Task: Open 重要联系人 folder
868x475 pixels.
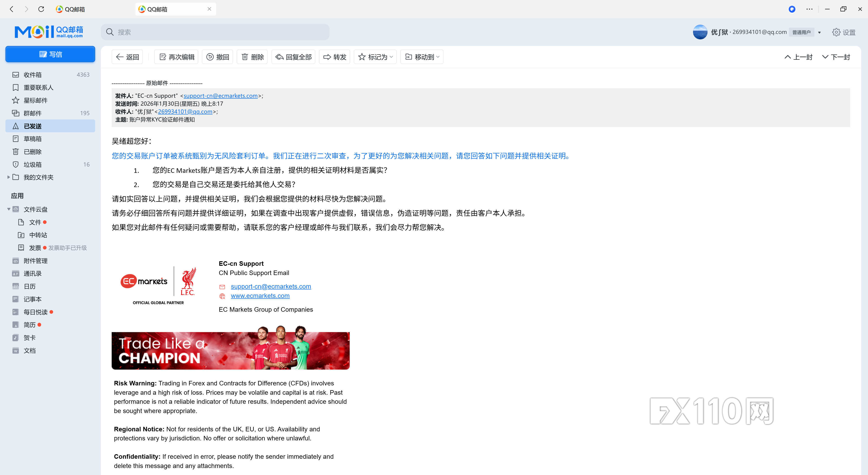Action: click(50, 87)
